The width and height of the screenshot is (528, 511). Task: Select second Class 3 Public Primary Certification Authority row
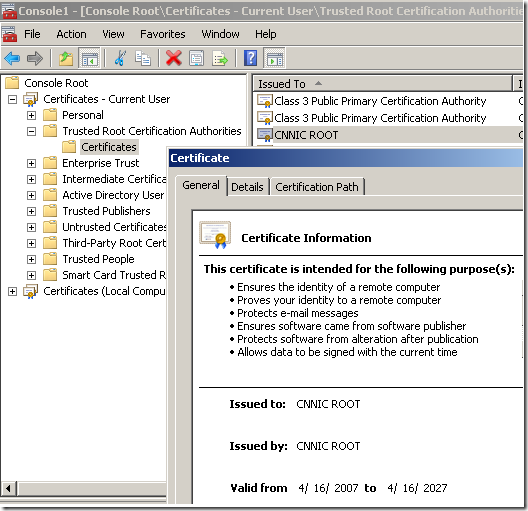click(x=389, y=118)
